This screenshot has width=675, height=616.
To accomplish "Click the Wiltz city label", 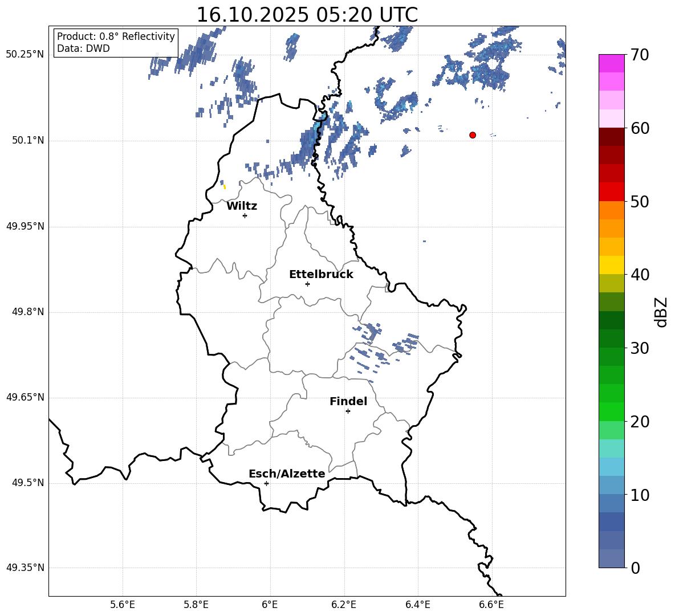I will pos(242,206).
